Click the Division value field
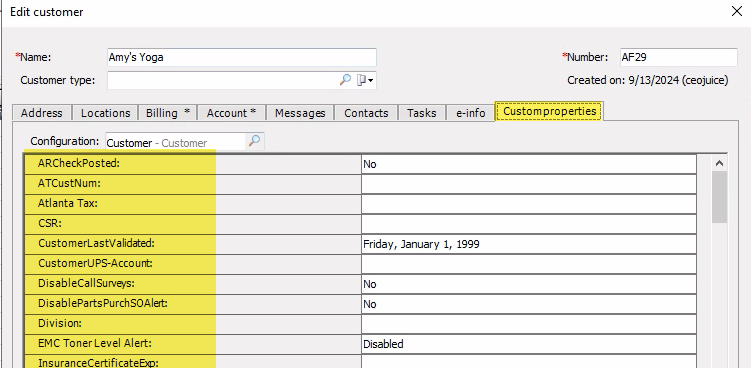The image size is (751, 368). 529,324
